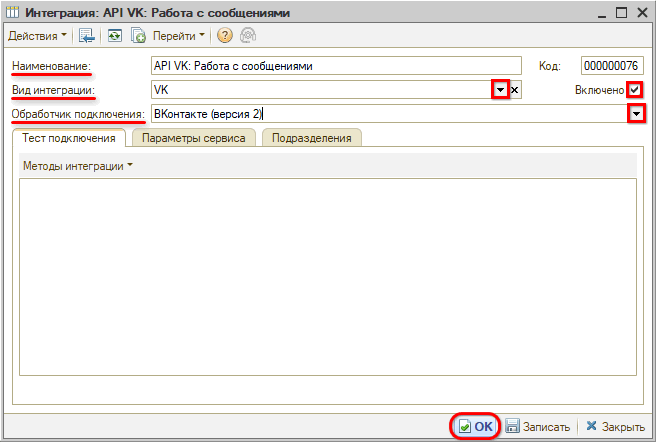656x442 pixels.
Task: Switch to the Параметры сервиса tab
Action: pyautogui.click(x=193, y=138)
